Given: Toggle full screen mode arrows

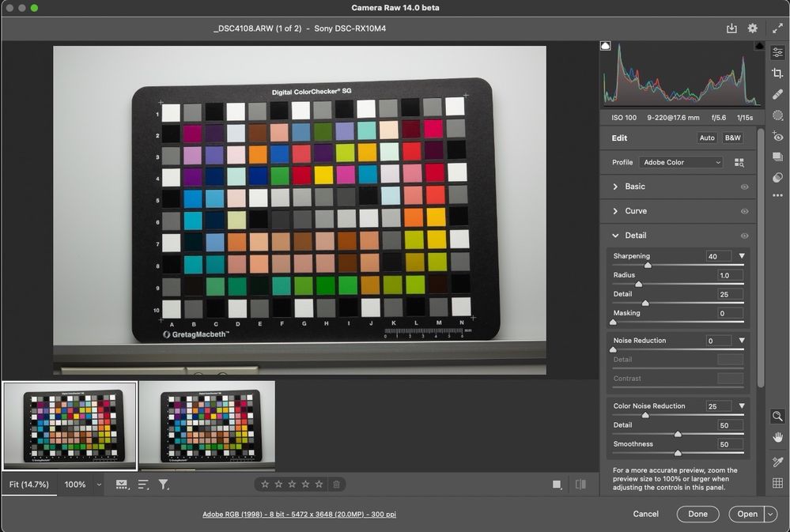Looking at the screenshot, I should [x=777, y=28].
